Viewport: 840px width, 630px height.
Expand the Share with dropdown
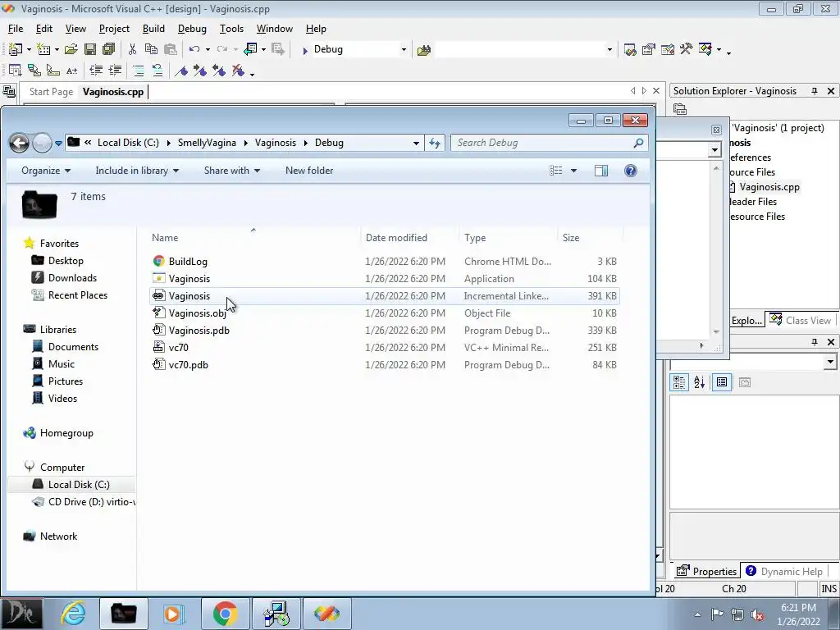[232, 171]
